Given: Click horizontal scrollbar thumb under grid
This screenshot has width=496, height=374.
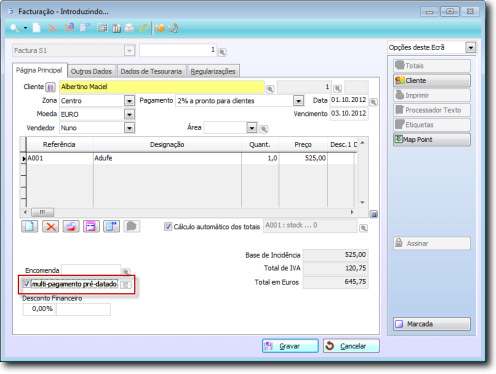Looking at the screenshot, I should 42,212.
